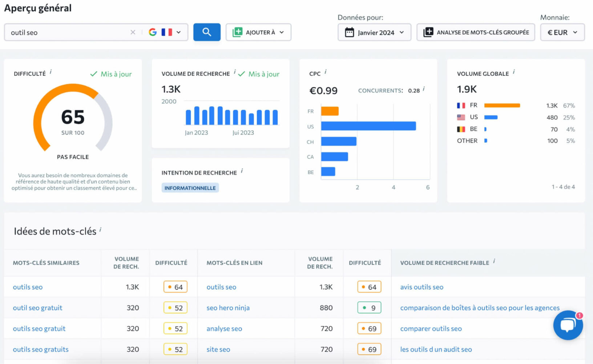Select the Informationnelle intent tag
The height and width of the screenshot is (364, 593).
pyautogui.click(x=190, y=188)
